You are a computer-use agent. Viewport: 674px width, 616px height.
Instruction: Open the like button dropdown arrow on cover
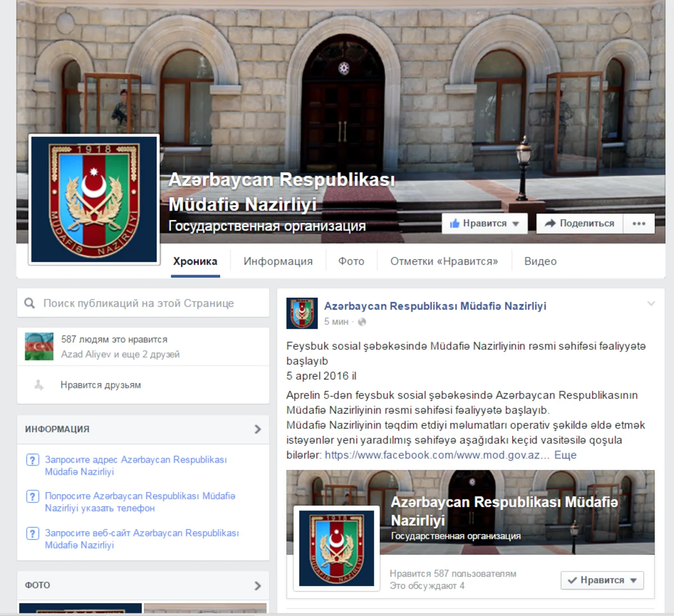(x=516, y=224)
